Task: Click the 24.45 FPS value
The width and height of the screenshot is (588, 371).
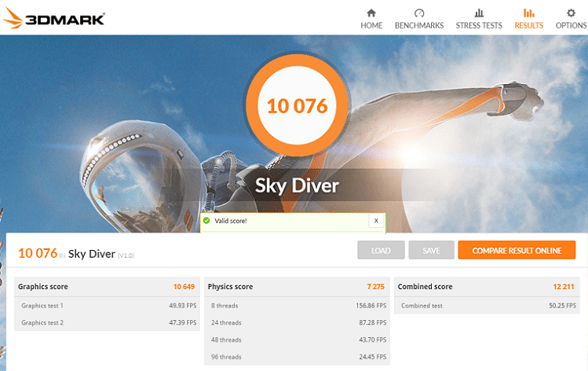Action: click(372, 357)
